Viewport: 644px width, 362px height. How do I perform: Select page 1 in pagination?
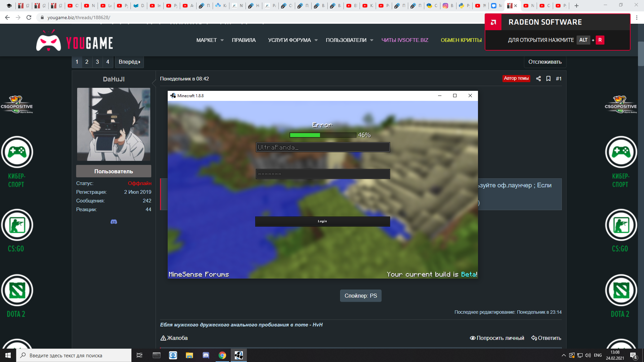pos(77,62)
